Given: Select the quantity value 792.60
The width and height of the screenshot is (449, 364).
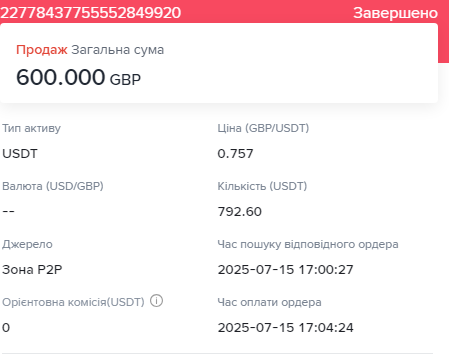Looking at the screenshot, I should (x=240, y=212).
